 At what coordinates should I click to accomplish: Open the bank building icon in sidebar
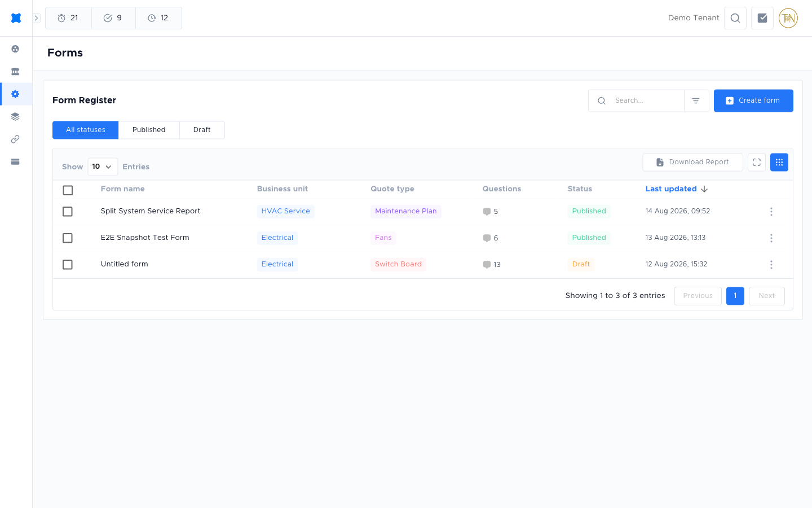click(15, 72)
